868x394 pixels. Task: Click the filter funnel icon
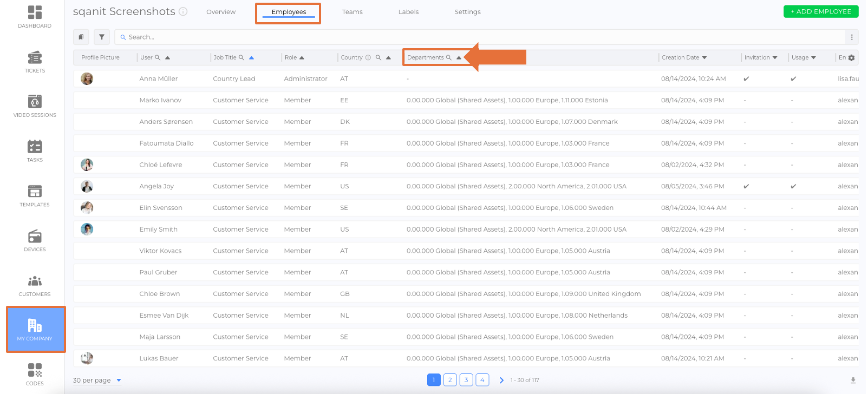102,37
